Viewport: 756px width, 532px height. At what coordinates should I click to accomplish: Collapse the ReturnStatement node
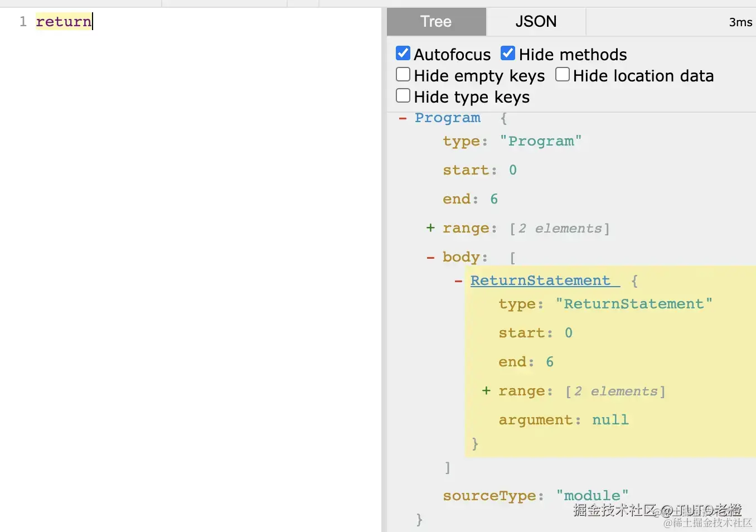click(458, 281)
